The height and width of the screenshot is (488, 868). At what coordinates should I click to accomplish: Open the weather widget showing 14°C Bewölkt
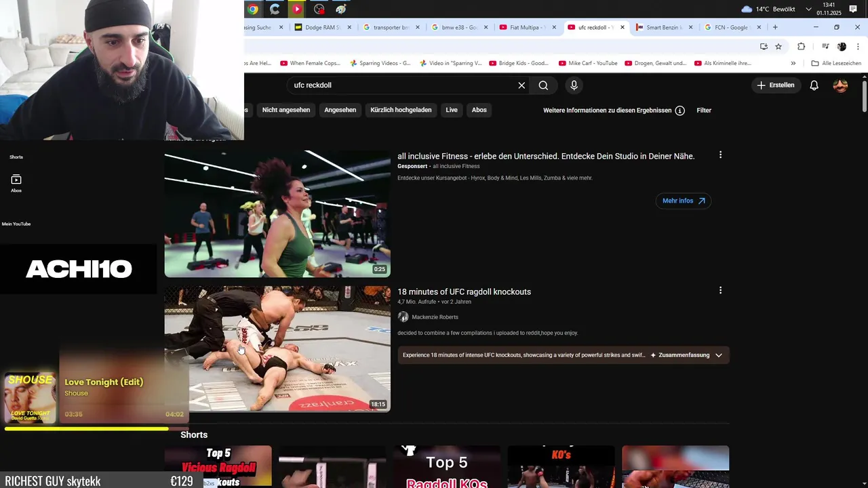click(768, 9)
